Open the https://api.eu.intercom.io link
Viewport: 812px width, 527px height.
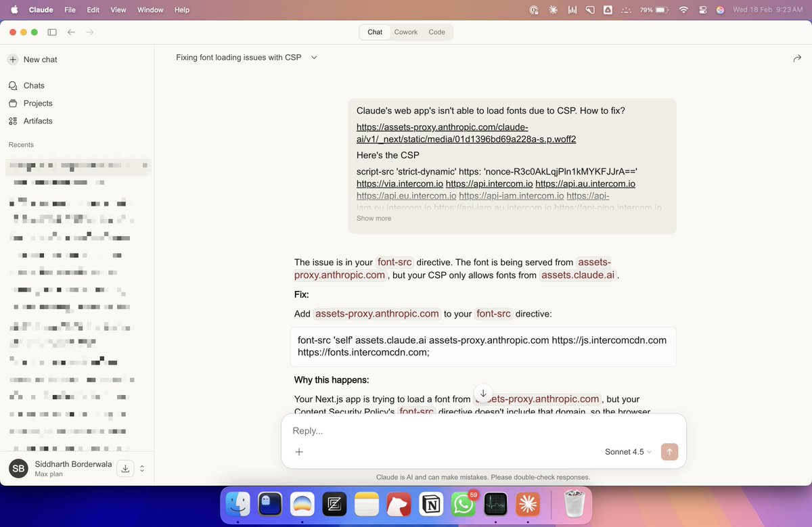[407, 196]
